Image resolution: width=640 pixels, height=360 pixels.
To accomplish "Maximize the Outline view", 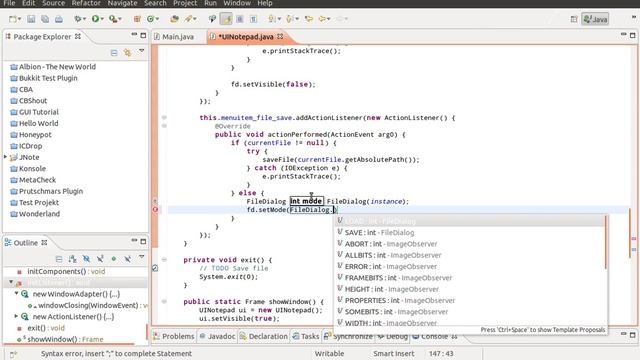I will coord(143,241).
